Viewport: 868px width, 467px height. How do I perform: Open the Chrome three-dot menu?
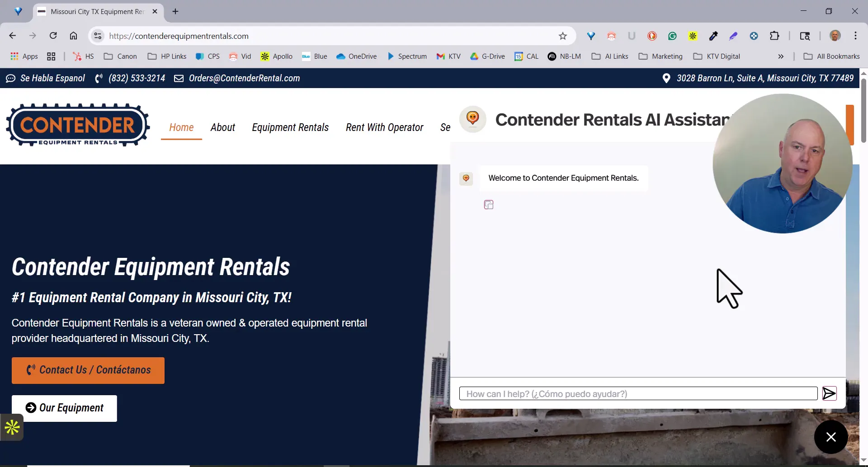click(x=855, y=36)
